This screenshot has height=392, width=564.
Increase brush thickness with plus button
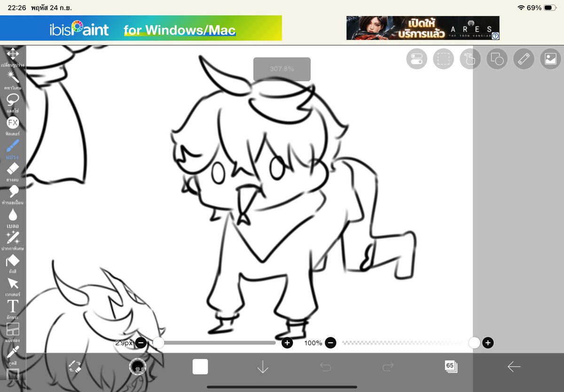(x=287, y=343)
